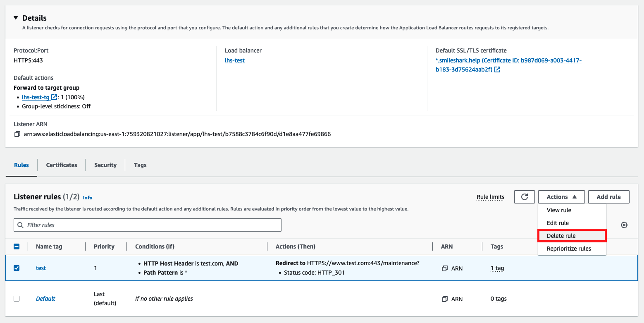Copy ARN of the Default rule
Image resolution: width=644 pixels, height=323 pixels.
pyautogui.click(x=445, y=299)
